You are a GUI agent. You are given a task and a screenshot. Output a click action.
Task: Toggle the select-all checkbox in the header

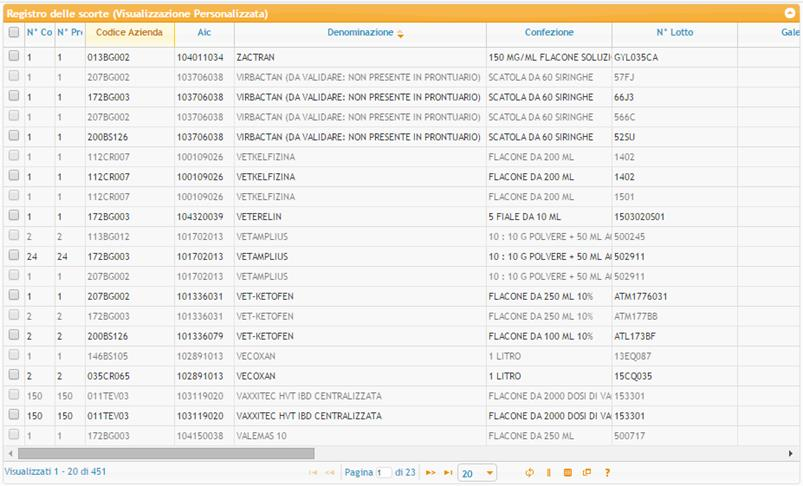(14, 32)
